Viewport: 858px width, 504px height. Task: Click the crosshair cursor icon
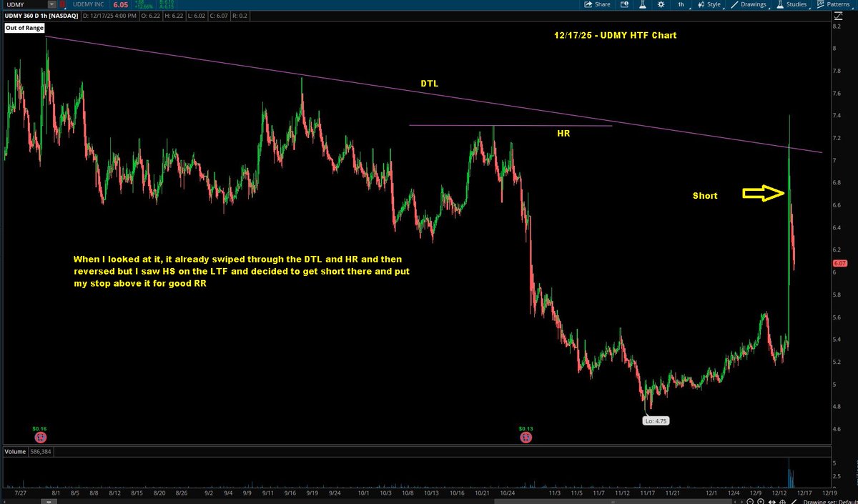coord(782,501)
